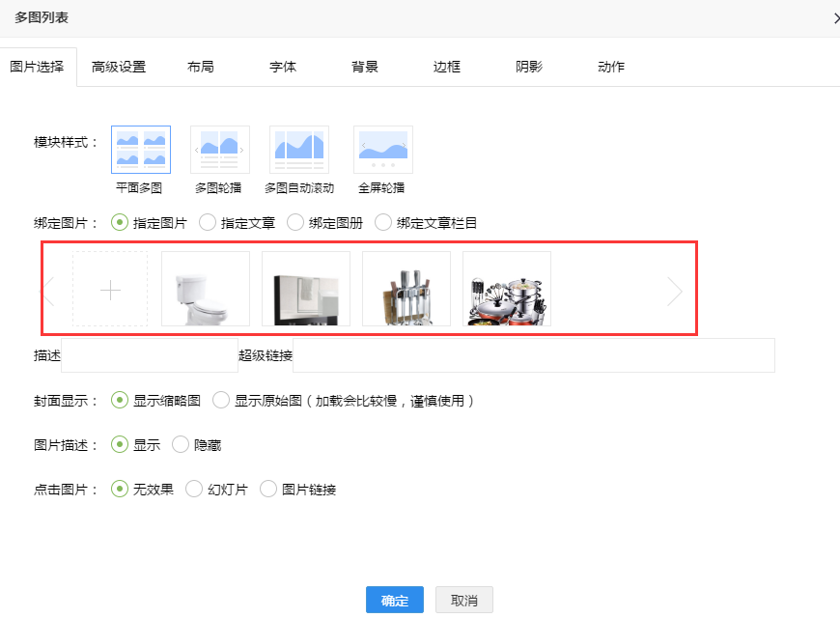Choose the 绑定图册 radio option
This screenshot has width=840, height=618.
click(295, 223)
